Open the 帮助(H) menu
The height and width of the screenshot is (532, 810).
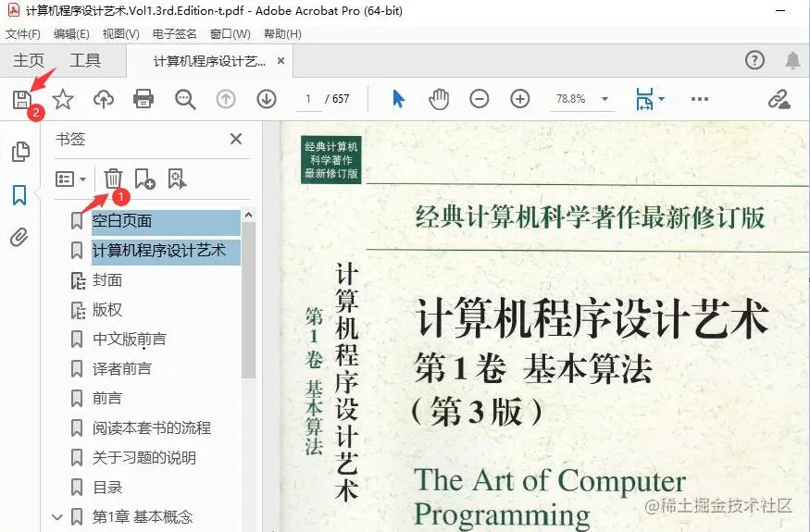coord(282,34)
